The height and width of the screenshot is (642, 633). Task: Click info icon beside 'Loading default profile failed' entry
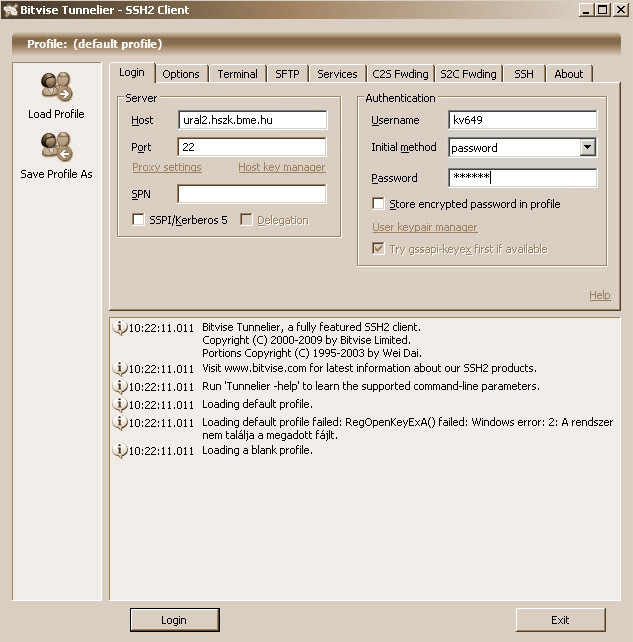[120, 422]
